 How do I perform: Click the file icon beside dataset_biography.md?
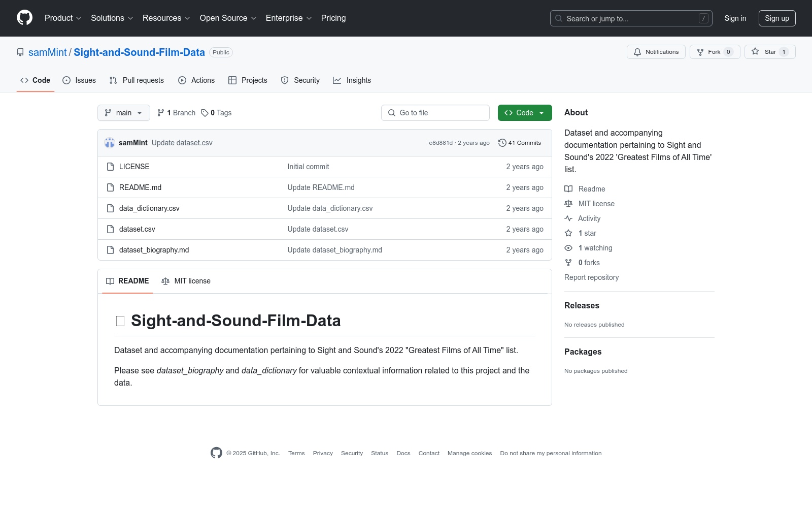click(110, 250)
